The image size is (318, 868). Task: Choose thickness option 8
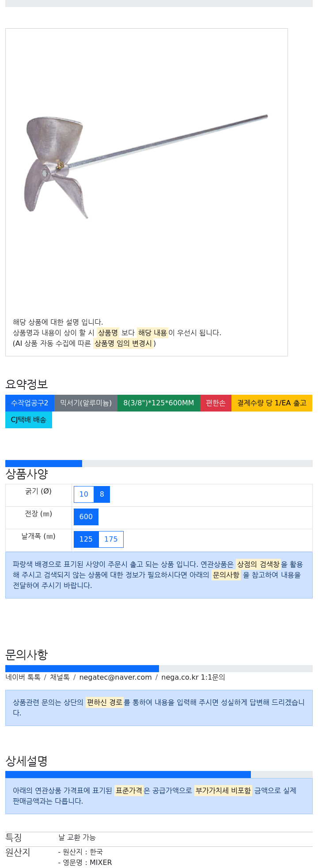click(x=102, y=494)
